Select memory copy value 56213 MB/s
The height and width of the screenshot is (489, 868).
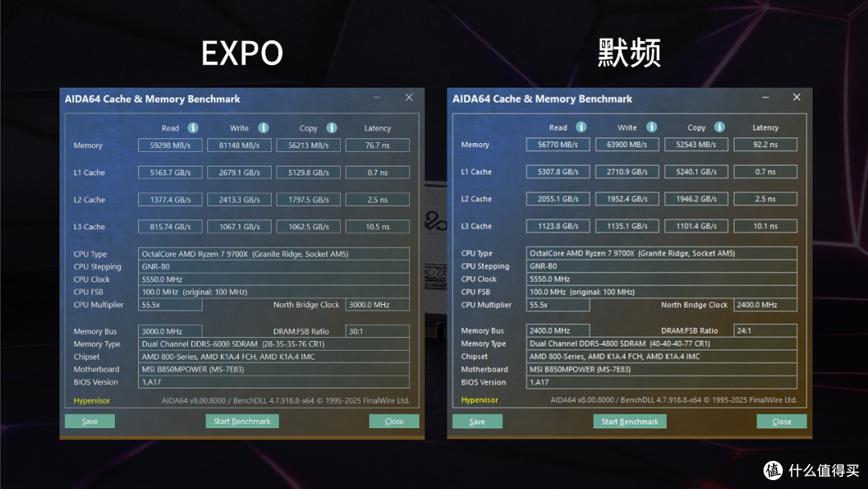tap(309, 145)
